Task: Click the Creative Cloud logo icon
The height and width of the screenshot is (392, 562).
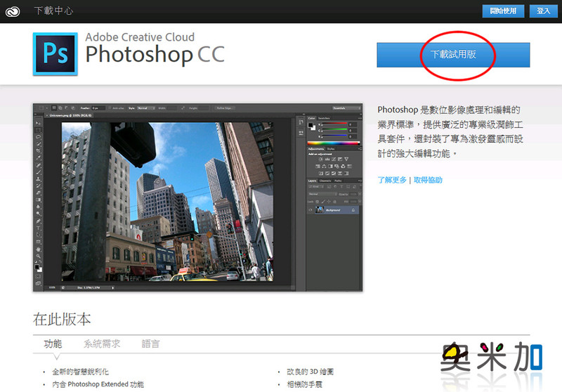Action: point(13,11)
